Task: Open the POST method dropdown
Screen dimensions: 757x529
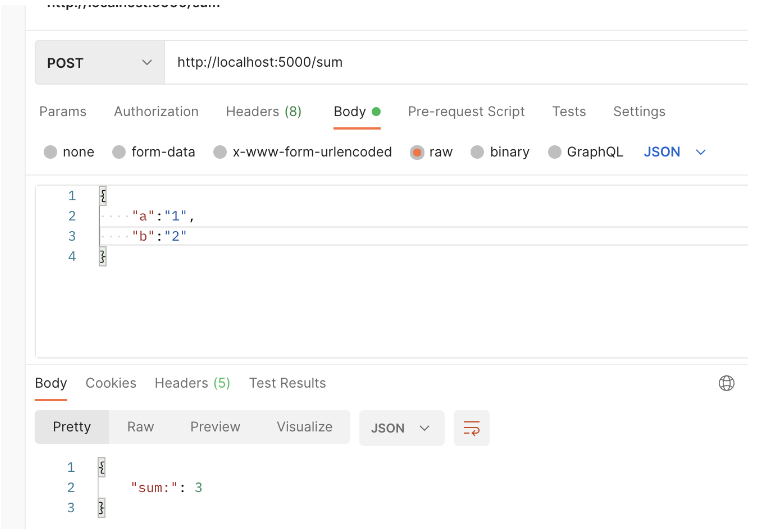Action: pos(100,63)
